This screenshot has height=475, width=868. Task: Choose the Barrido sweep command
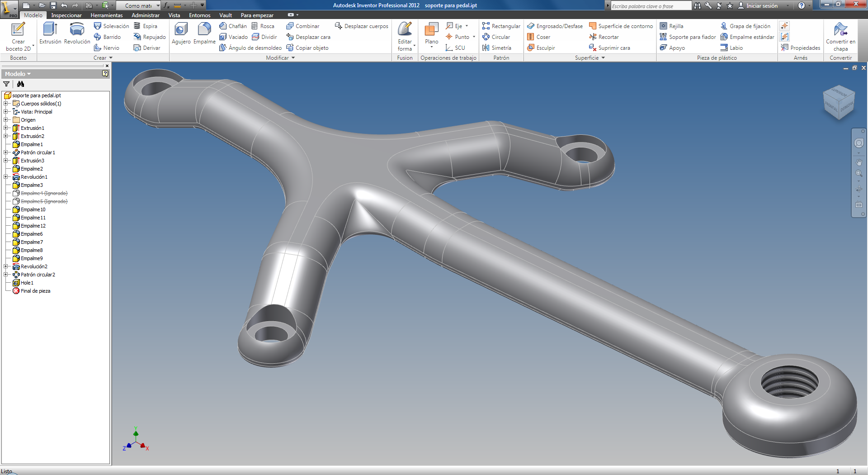click(x=107, y=37)
